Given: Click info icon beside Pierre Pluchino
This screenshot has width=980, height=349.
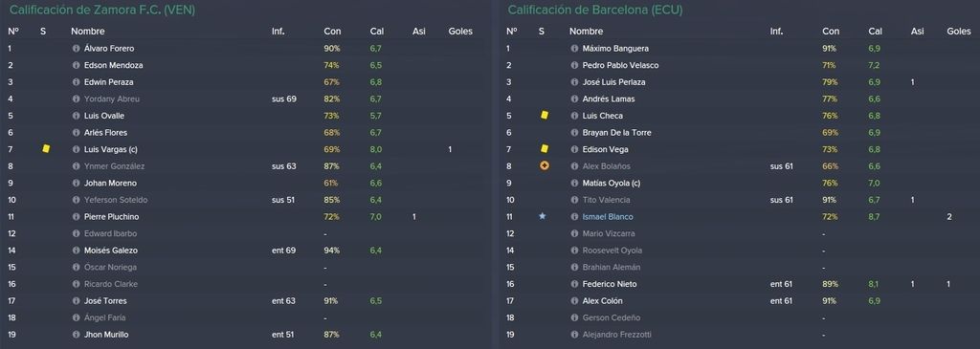Looking at the screenshot, I should pyautogui.click(x=76, y=217).
